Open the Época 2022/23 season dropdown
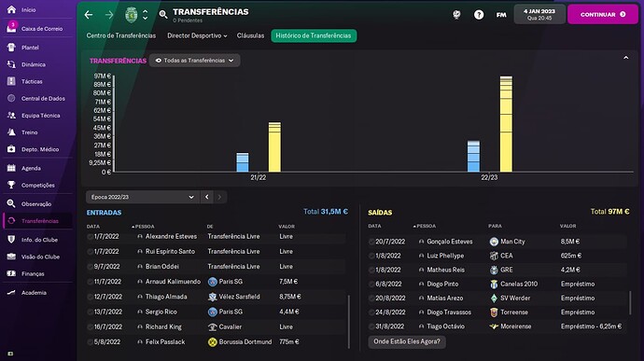 [x=142, y=197]
